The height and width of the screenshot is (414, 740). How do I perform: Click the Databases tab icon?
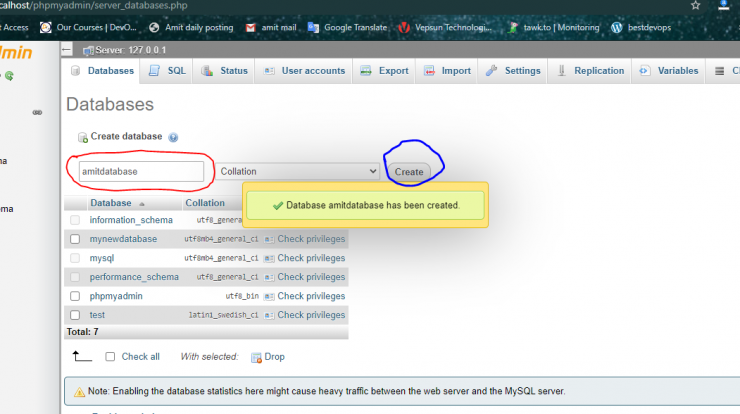76,71
